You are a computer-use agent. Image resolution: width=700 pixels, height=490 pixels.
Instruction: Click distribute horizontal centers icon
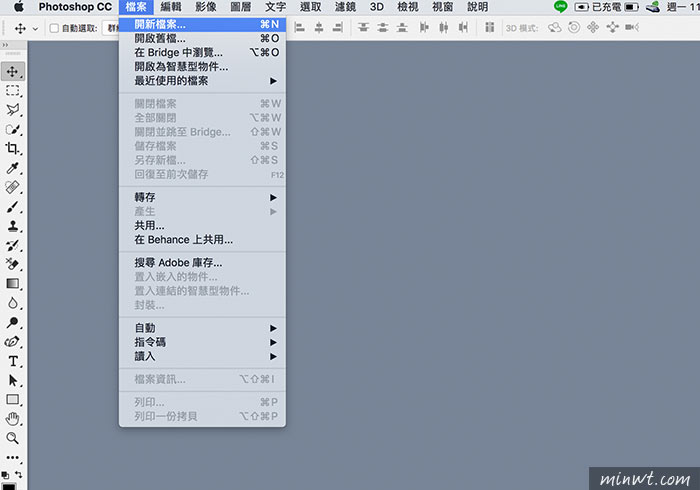click(x=443, y=28)
